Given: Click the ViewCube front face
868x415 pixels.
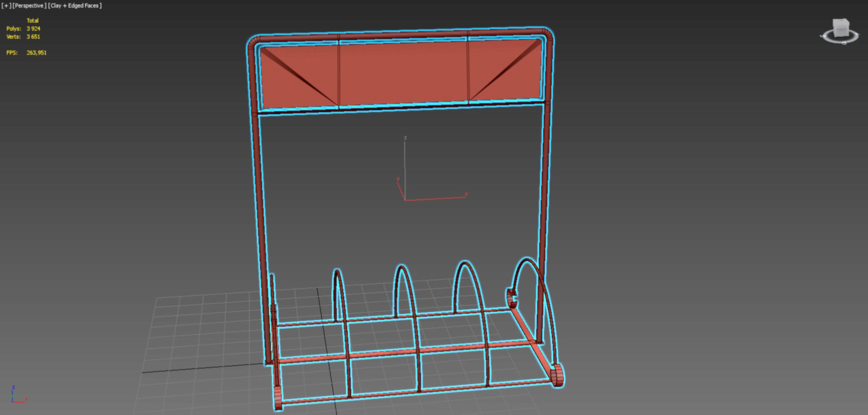Looking at the screenshot, I should click(841, 30).
